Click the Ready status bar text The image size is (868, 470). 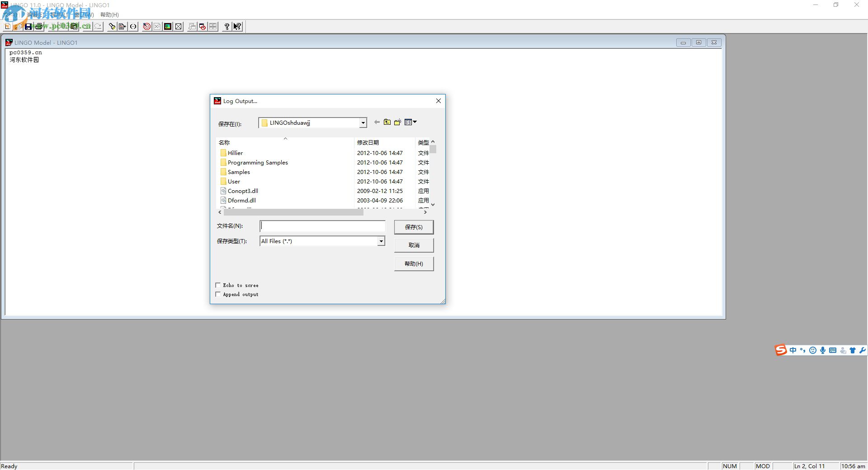pos(9,466)
